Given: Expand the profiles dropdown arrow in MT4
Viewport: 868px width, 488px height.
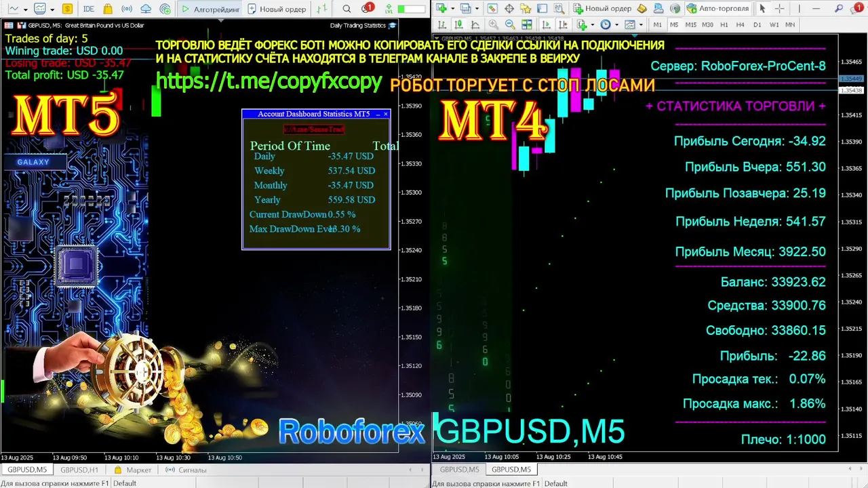Looking at the screenshot, I should (477, 9).
